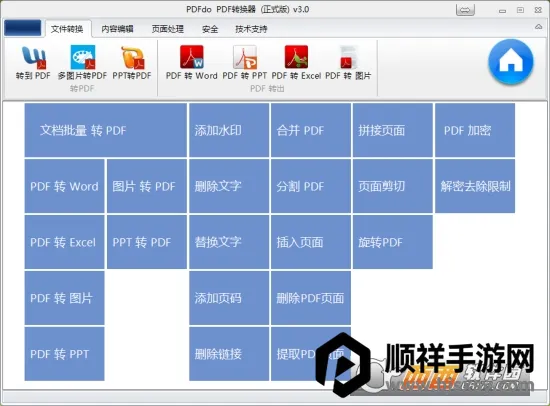The width and height of the screenshot is (550, 406).
Task: Go to the blue Home button
Action: click(511, 62)
